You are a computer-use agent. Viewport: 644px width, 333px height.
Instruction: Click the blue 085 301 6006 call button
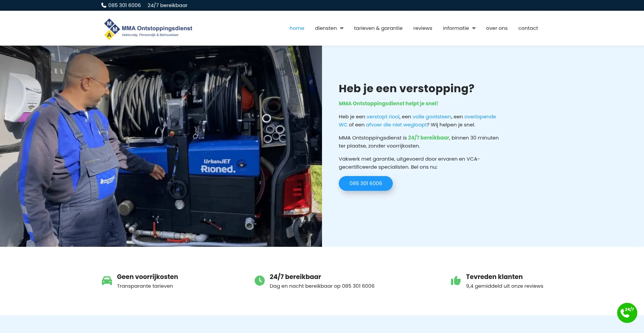pyautogui.click(x=365, y=183)
